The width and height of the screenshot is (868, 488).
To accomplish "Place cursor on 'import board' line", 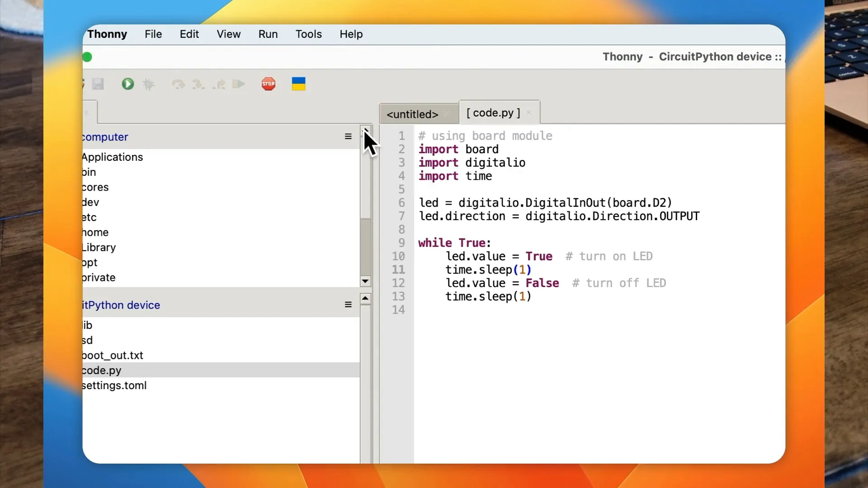I will point(458,149).
